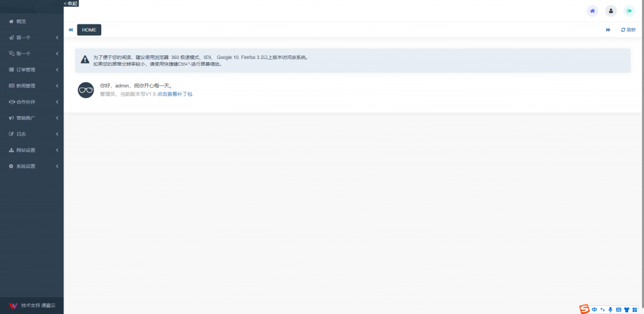Click the home icon in top-right header
This screenshot has height=314, width=644.
[592, 11]
